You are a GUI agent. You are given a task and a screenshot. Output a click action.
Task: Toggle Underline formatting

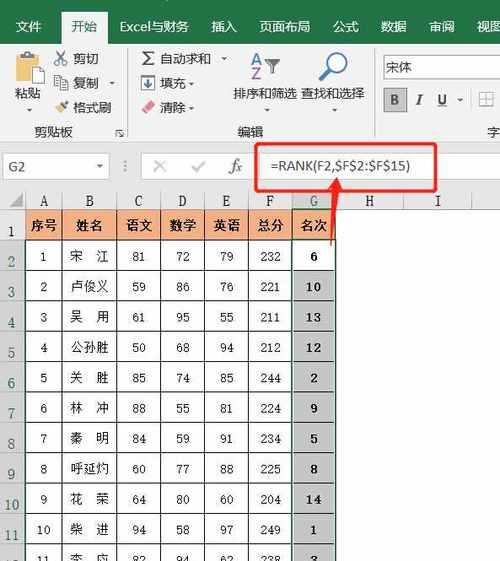442,100
